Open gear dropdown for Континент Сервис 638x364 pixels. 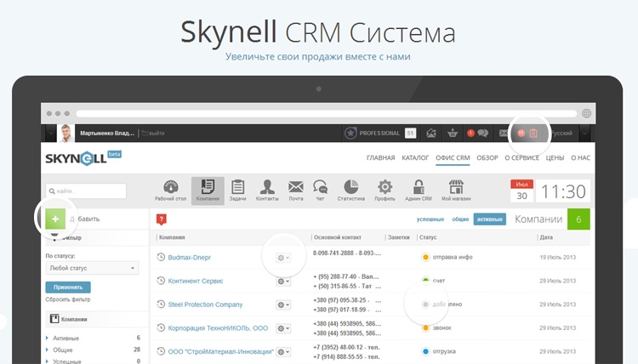coord(283,281)
